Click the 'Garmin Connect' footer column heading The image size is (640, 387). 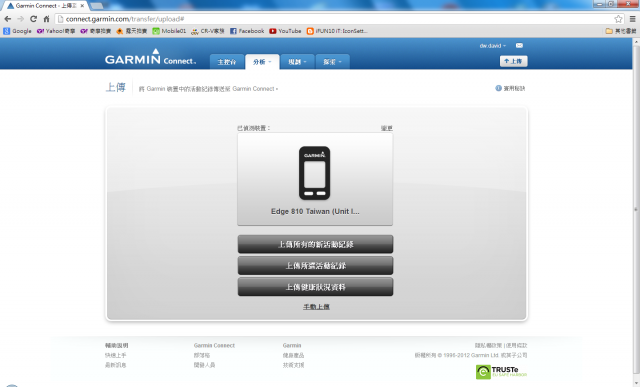214,345
